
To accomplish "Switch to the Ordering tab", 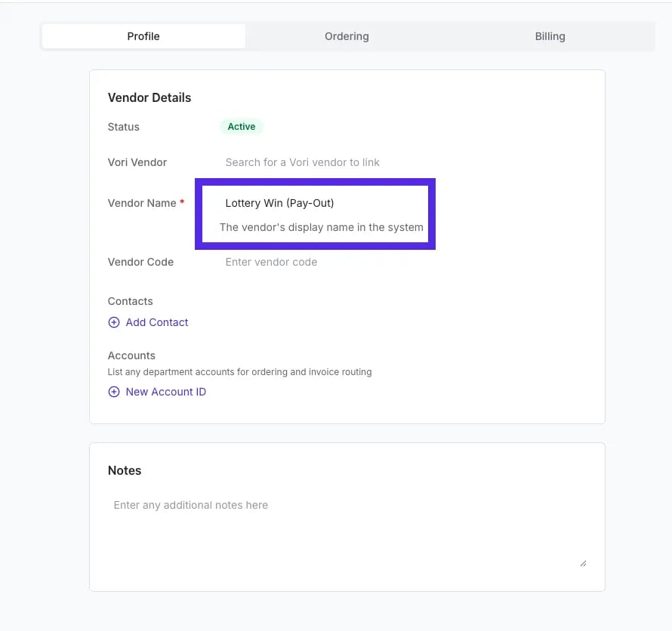I will [x=347, y=36].
